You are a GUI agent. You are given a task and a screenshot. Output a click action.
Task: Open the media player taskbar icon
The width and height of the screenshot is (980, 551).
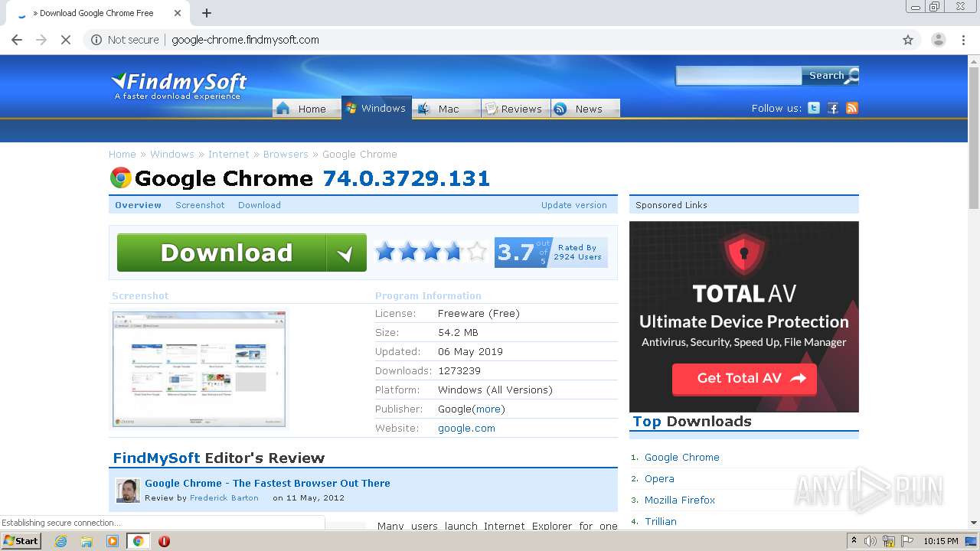point(113,541)
